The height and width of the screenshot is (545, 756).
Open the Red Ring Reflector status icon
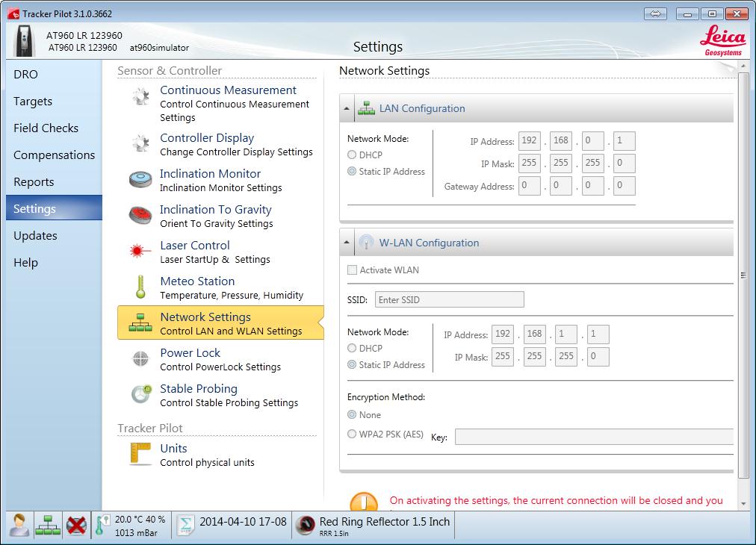click(x=304, y=525)
